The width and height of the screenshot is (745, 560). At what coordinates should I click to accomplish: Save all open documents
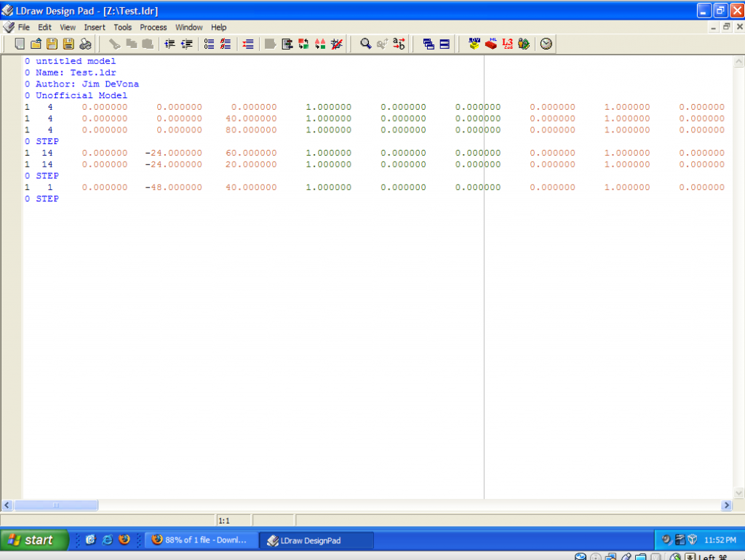68,44
